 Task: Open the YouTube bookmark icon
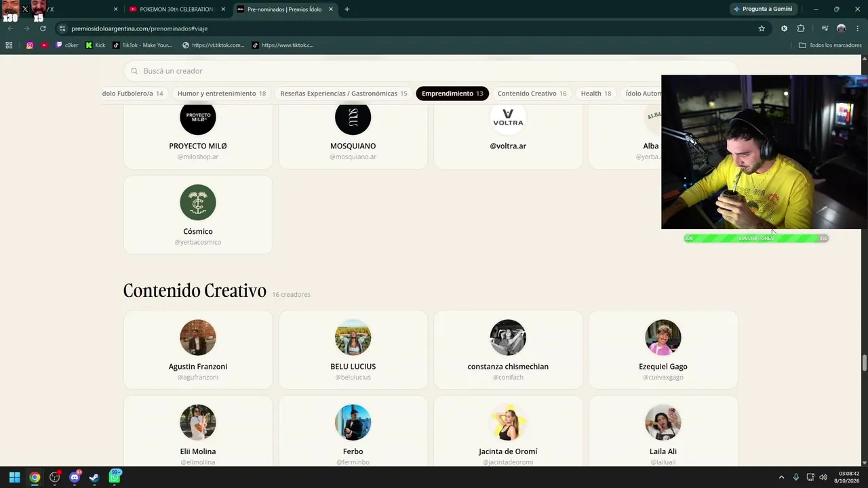pyautogui.click(x=44, y=45)
